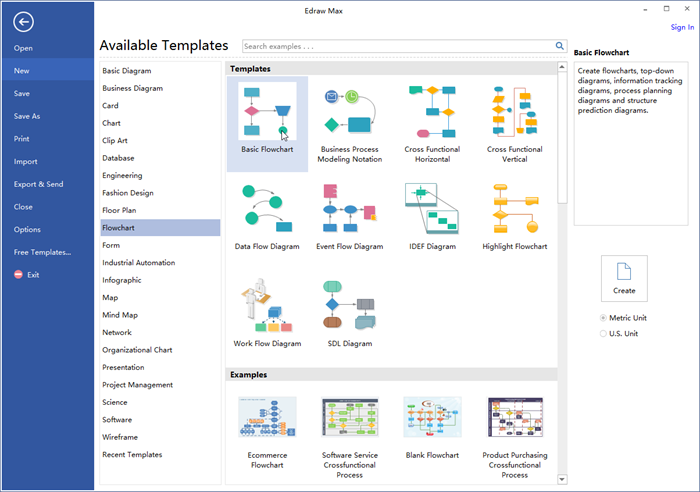Click the Create button
This screenshot has height=492, width=700.
click(624, 279)
